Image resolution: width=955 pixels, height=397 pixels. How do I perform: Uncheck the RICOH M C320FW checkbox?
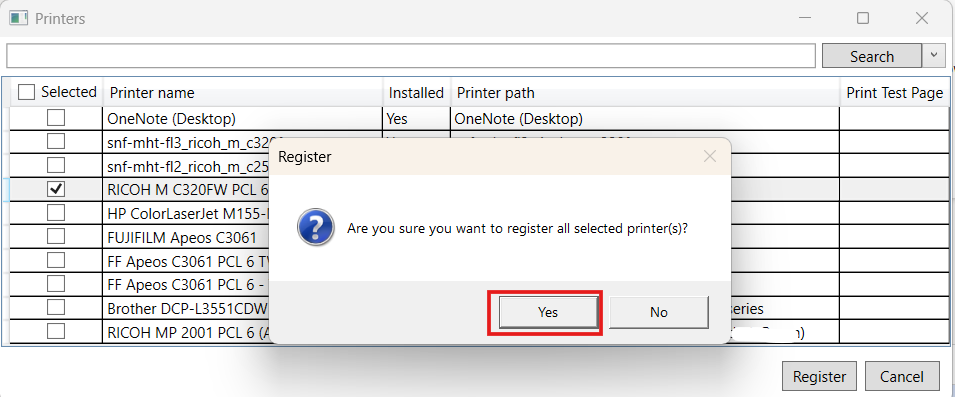click(x=56, y=189)
